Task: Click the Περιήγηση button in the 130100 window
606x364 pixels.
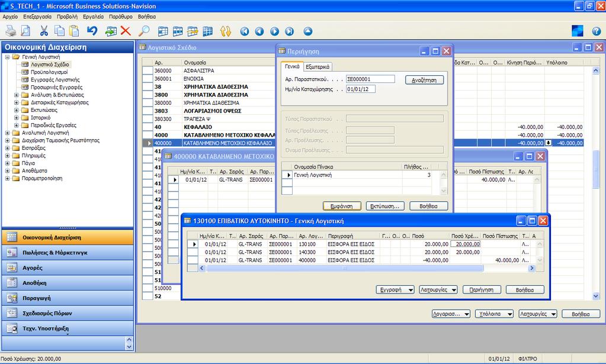Action: click(x=482, y=290)
